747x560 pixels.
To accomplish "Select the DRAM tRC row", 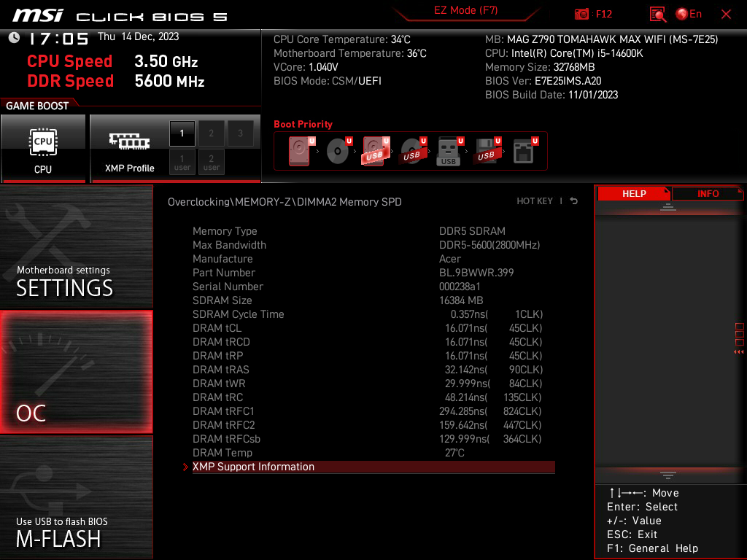I will (373, 397).
